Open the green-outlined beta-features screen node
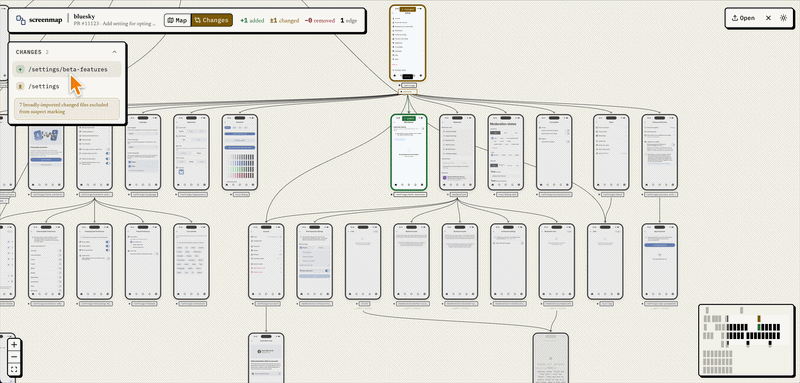The width and height of the screenshot is (800, 383). (409, 152)
